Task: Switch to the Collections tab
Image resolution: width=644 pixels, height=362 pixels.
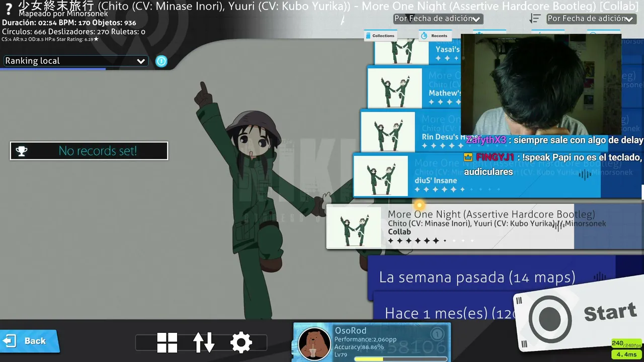Action: point(380,36)
